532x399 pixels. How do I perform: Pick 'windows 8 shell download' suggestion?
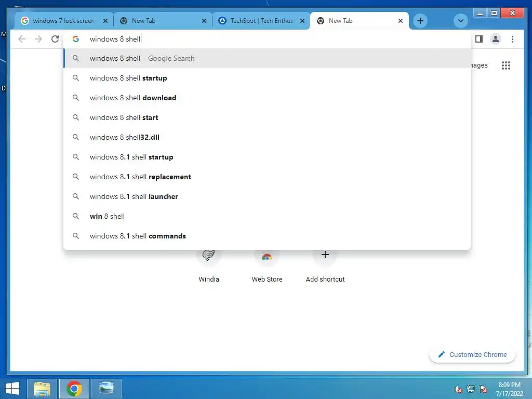pos(267,98)
